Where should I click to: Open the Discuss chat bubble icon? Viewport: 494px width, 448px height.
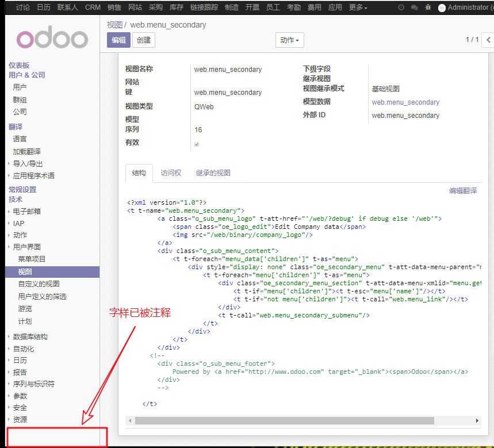415,7
